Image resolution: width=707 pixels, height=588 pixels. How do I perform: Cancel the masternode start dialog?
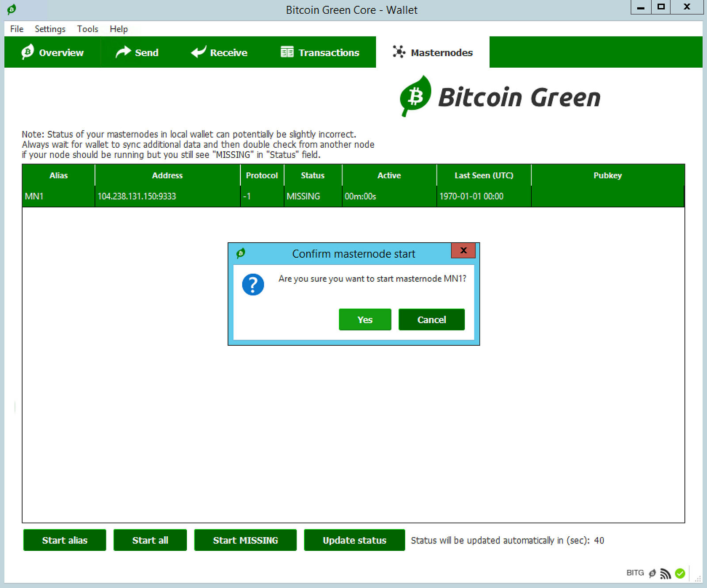pos(432,320)
